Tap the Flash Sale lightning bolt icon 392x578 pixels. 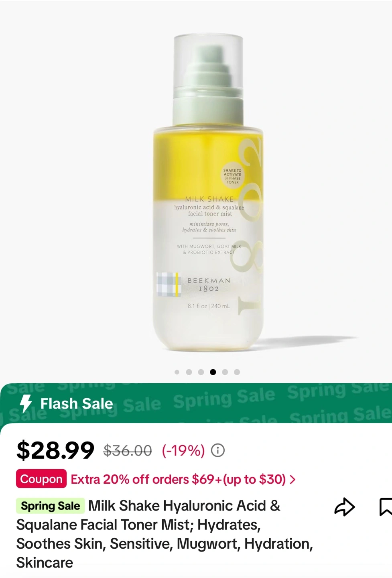click(26, 403)
